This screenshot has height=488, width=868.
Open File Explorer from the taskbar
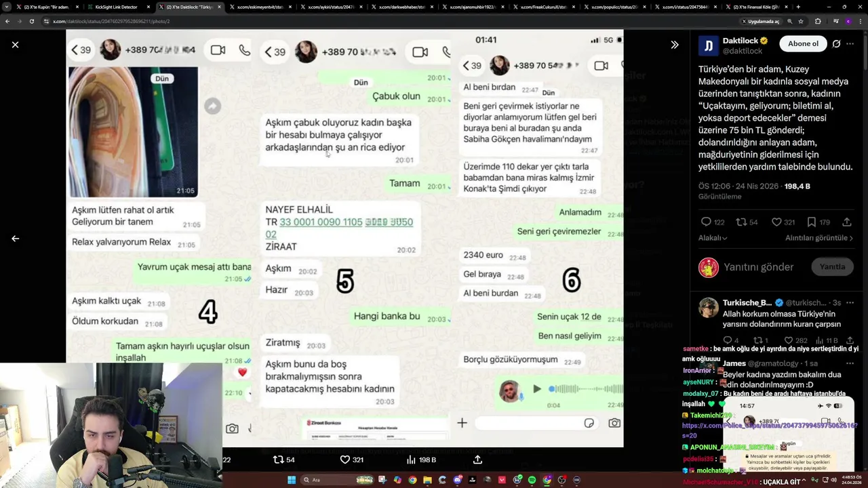tap(427, 480)
